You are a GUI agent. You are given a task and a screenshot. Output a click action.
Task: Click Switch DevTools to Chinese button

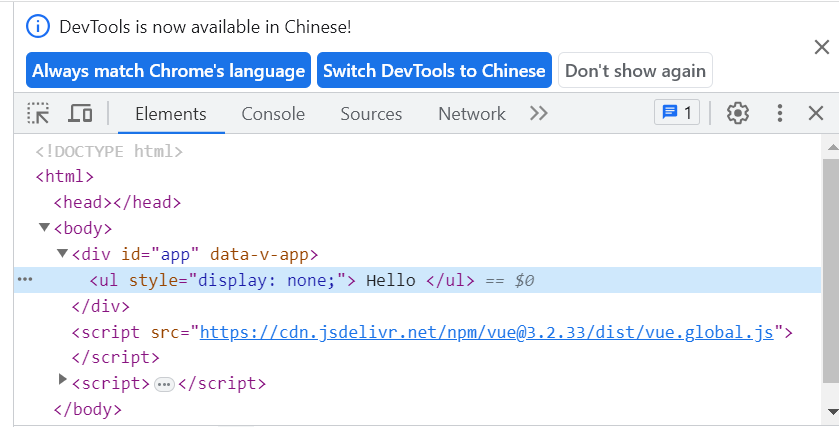[434, 70]
